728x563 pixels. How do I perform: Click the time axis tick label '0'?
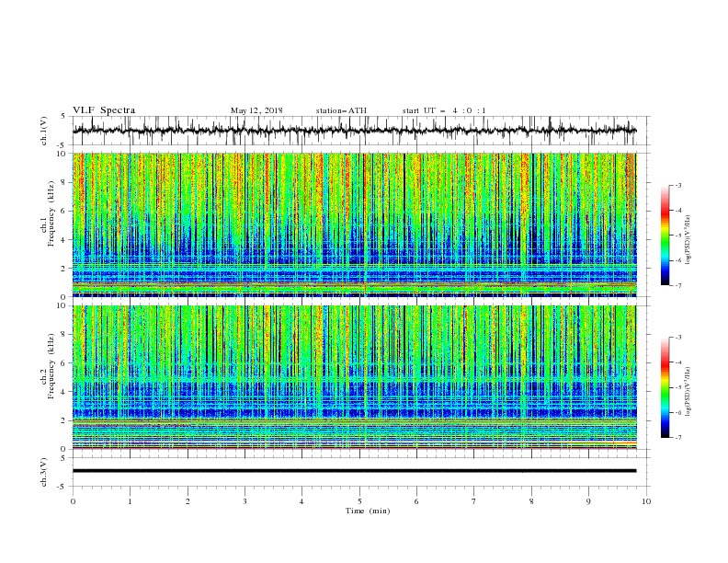(73, 501)
